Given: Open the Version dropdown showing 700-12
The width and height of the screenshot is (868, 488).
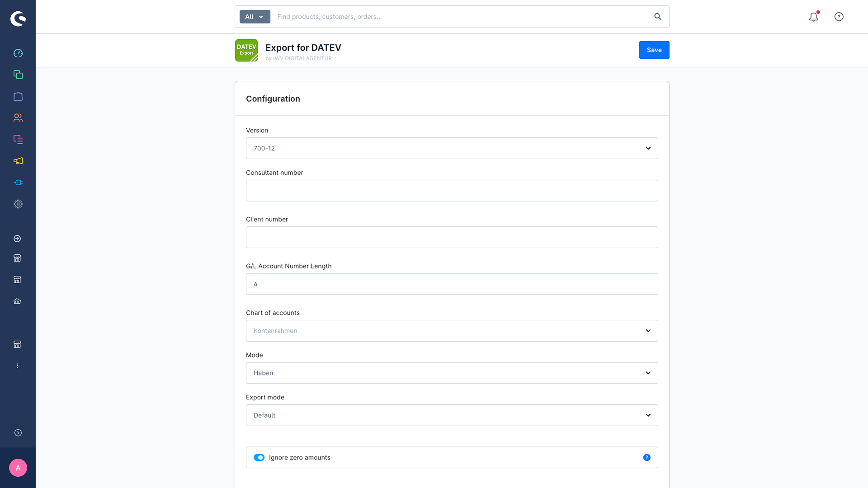Looking at the screenshot, I should pyautogui.click(x=452, y=148).
